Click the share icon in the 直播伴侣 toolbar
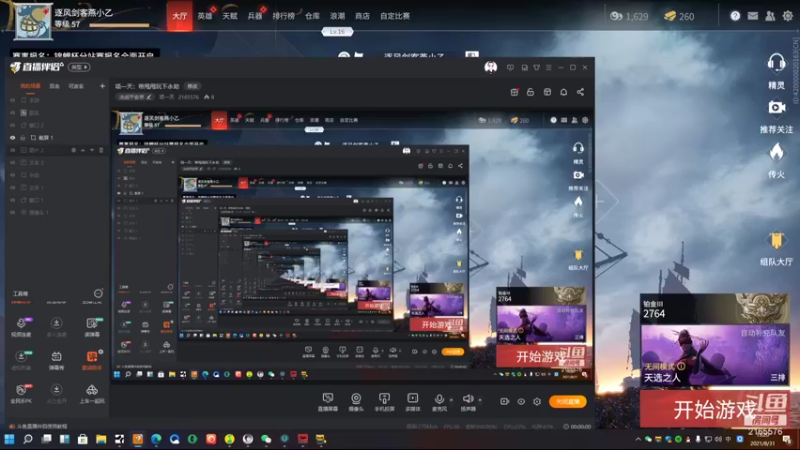Image resolution: width=800 pixels, height=450 pixels. [581, 92]
